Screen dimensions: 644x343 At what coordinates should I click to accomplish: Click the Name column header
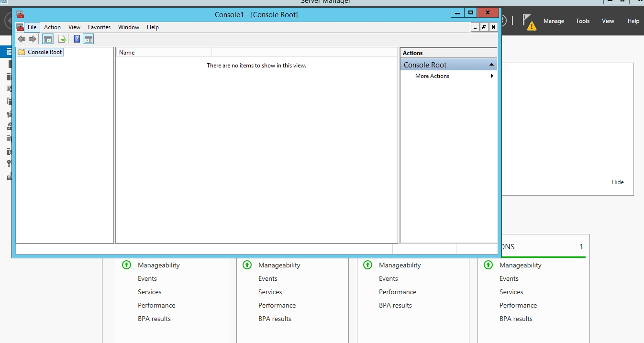pos(163,53)
